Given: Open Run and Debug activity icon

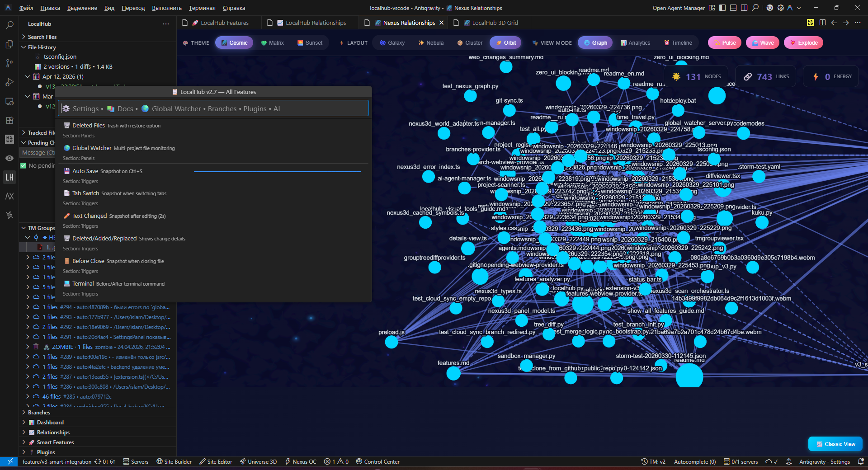Looking at the screenshot, I should click(9, 82).
